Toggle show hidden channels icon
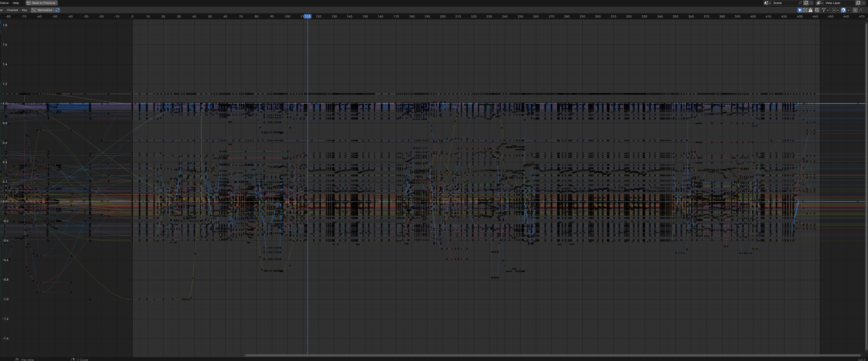The width and height of the screenshot is (868, 361). click(x=805, y=10)
